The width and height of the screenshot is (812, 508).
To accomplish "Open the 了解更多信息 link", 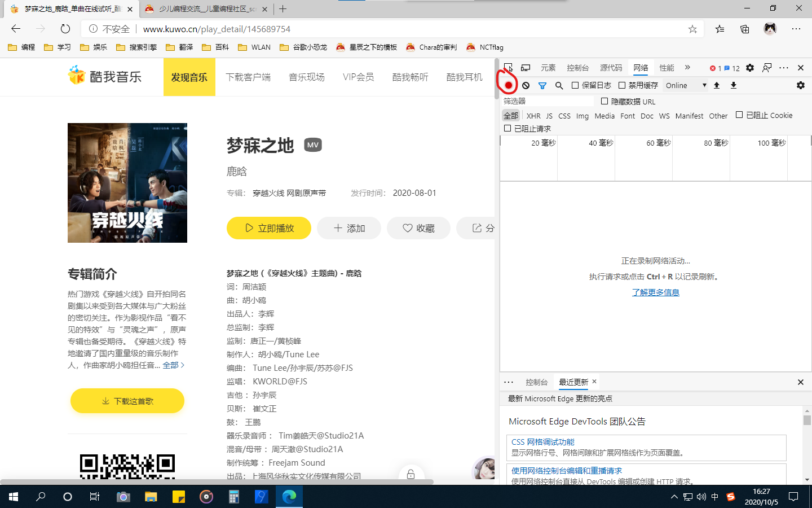I will tap(656, 292).
